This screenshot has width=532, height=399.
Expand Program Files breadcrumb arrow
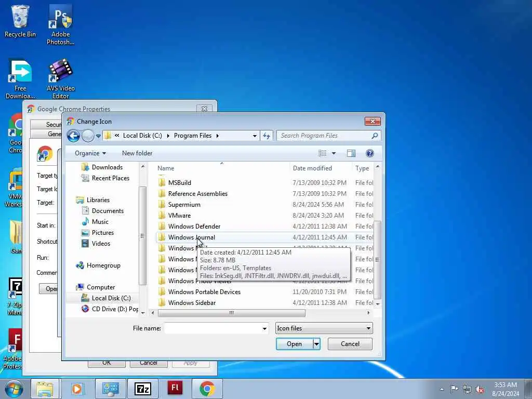[x=218, y=136]
